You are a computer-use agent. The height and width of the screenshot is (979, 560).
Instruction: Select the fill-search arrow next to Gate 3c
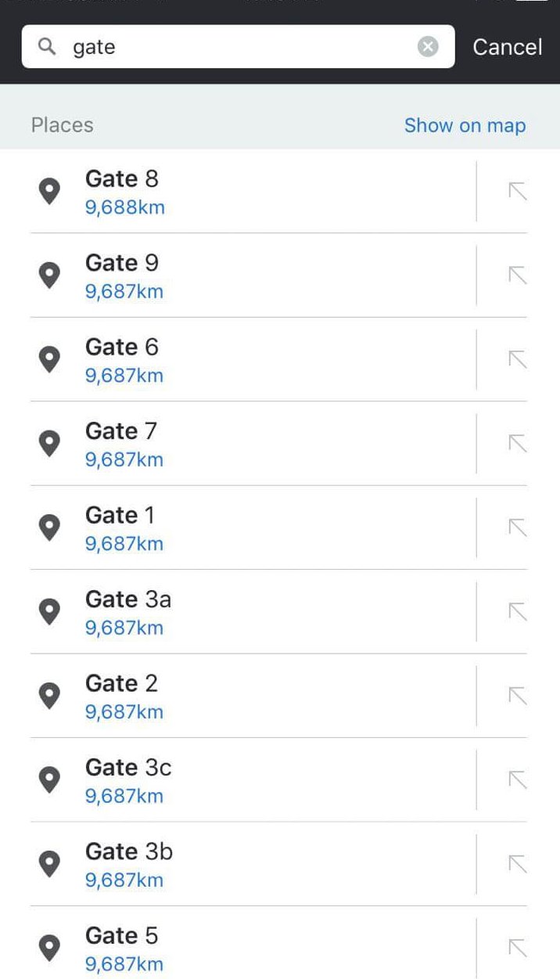[516, 779]
